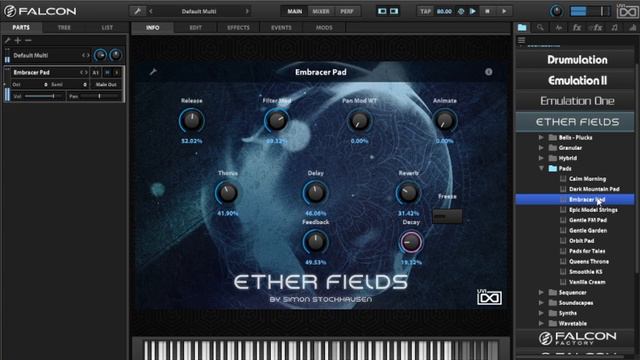Click the blue play button in transport
Image resolution: width=640 pixels, height=360 pixels.
tap(473, 11)
